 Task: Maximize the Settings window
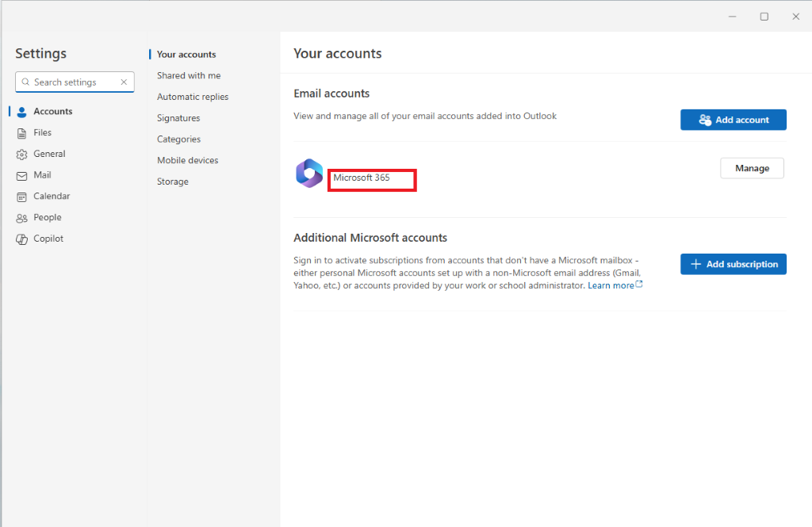pyautogui.click(x=764, y=17)
